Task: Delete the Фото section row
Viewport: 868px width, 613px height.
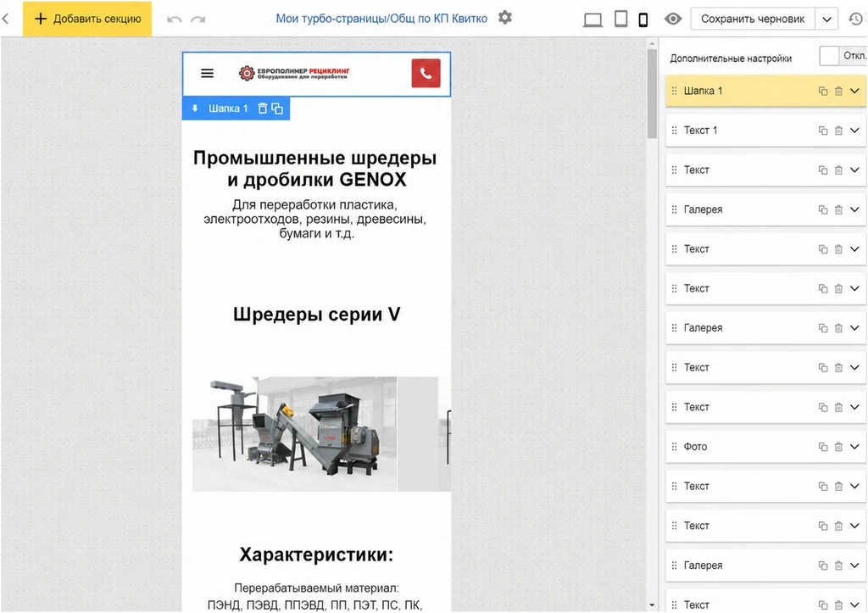Action: coord(838,447)
